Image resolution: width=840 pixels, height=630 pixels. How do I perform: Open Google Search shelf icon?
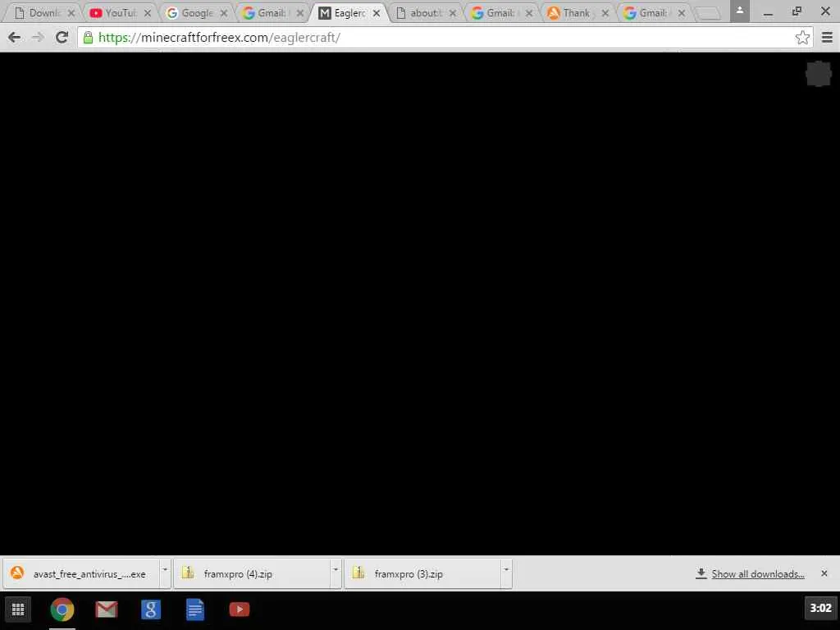pyautogui.click(x=151, y=609)
